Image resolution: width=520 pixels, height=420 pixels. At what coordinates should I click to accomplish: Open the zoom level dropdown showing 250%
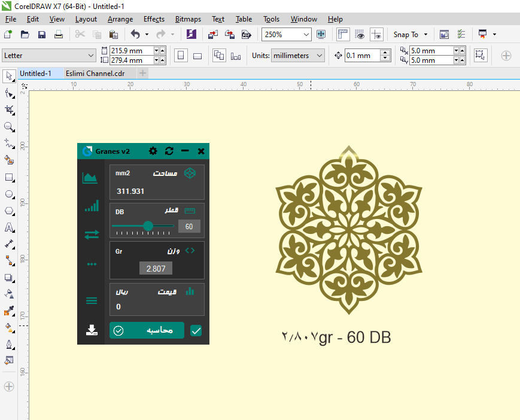tap(306, 35)
